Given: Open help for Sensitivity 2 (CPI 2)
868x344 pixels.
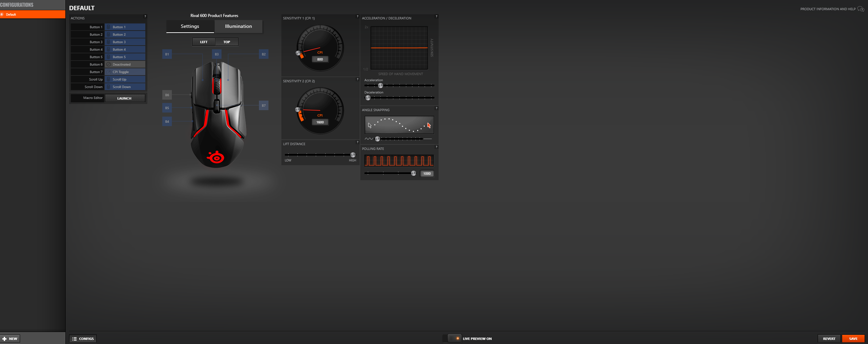Looking at the screenshot, I should 357,79.
